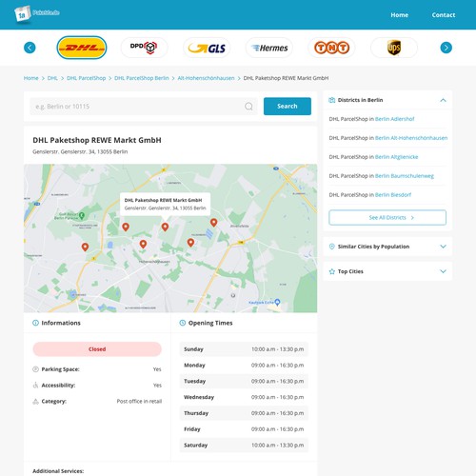The image size is (476, 476).
Task: Click the map pin under the REWE tooltip
Action: click(x=165, y=227)
